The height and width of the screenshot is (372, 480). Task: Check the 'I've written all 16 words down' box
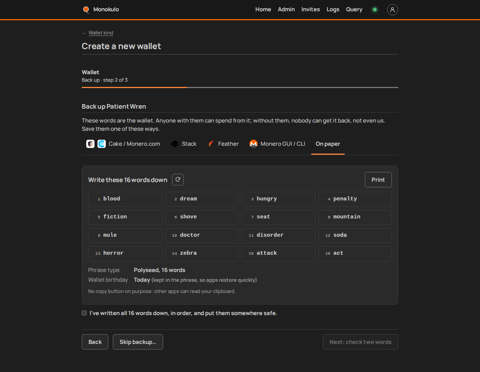(84, 313)
